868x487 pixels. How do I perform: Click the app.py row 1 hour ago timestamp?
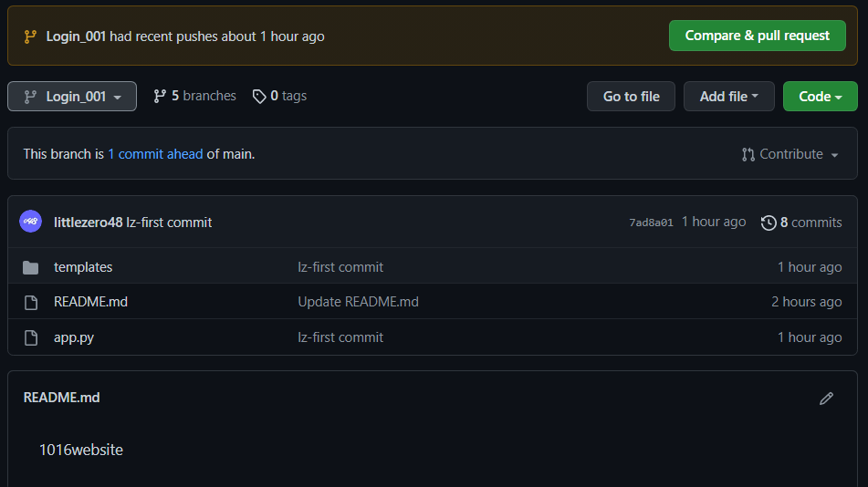[x=810, y=337]
